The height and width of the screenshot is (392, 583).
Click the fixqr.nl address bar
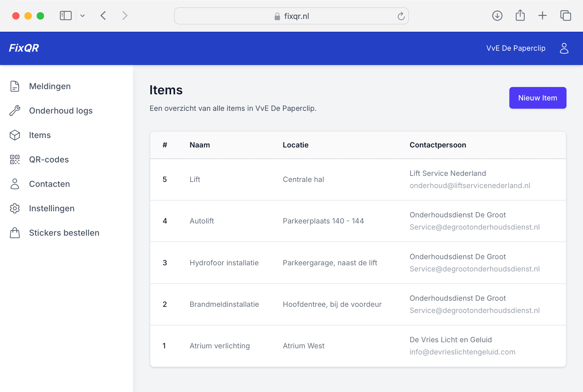point(291,16)
